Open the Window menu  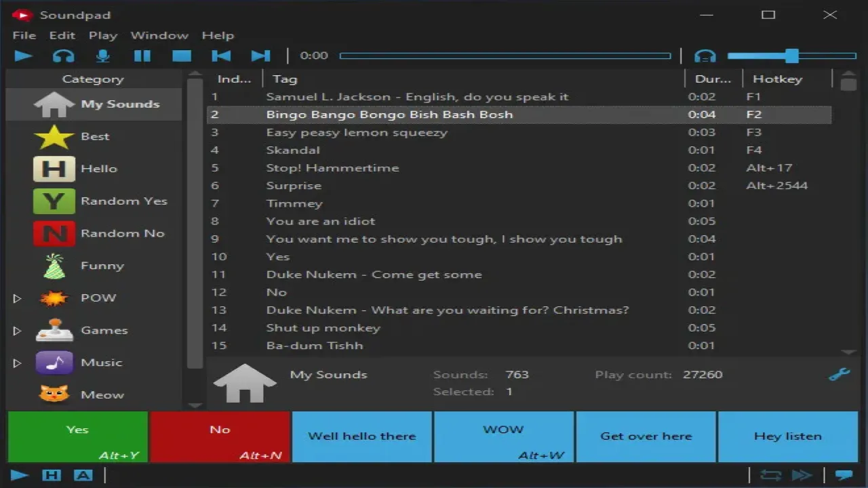point(159,35)
